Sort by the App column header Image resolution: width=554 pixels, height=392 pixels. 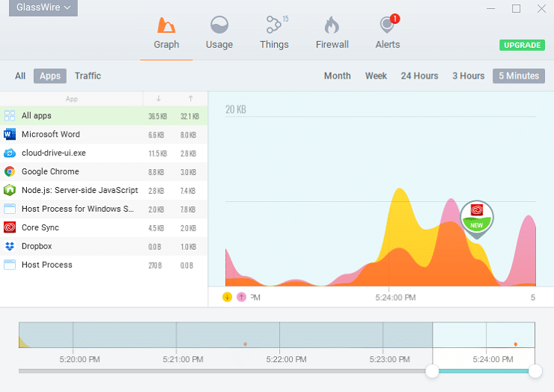click(71, 99)
